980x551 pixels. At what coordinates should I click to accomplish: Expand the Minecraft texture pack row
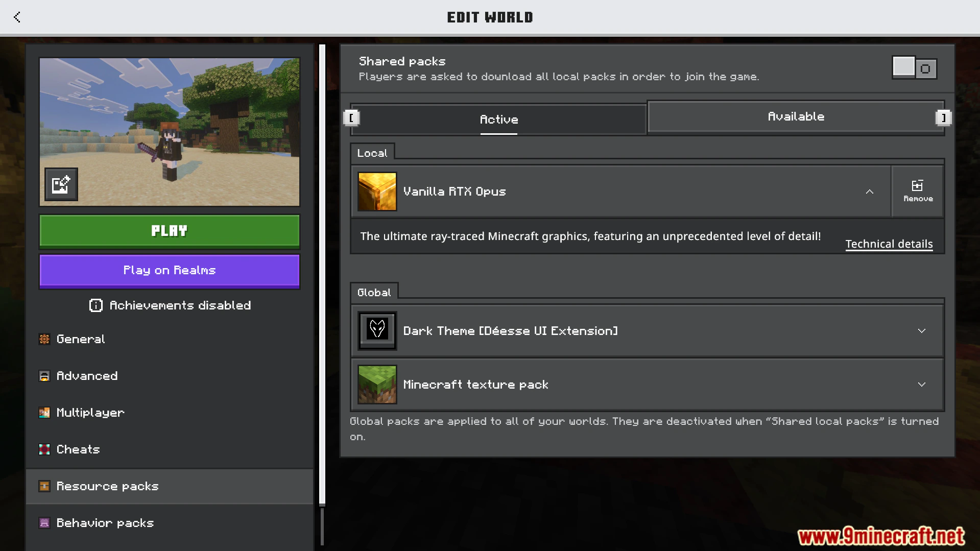click(921, 385)
